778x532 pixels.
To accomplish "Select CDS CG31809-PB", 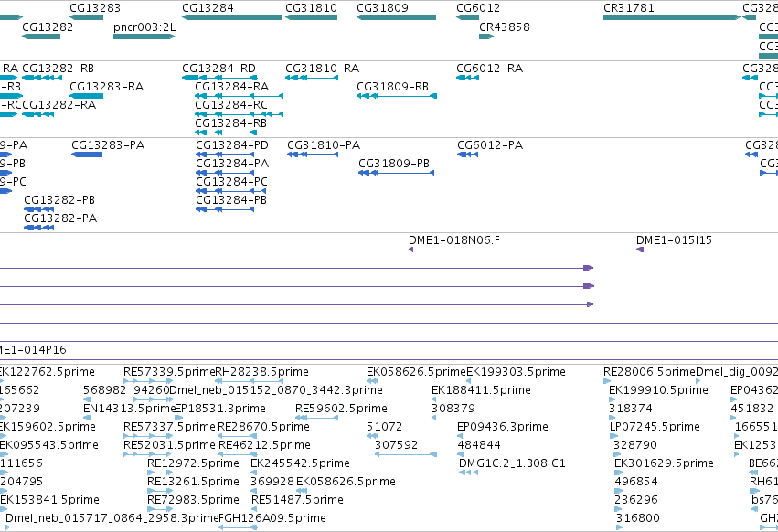I will point(394,164).
